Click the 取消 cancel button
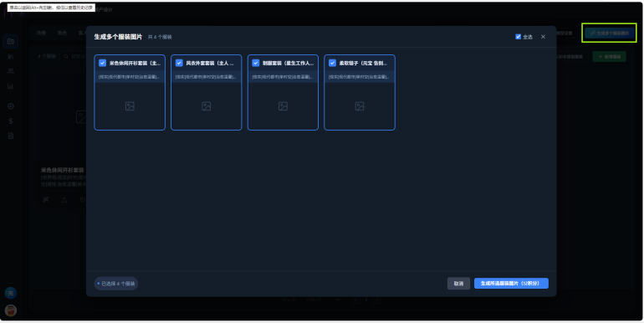Viewport: 644px width, 323px height. (459, 284)
